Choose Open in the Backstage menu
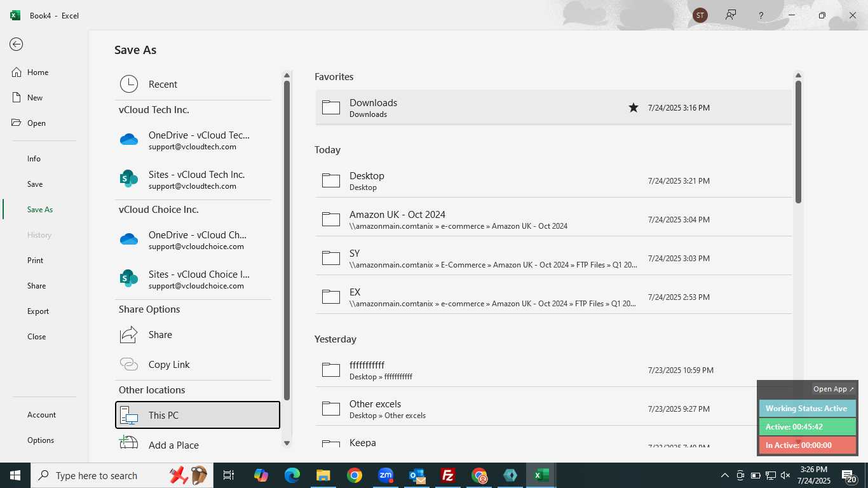This screenshot has height=488, width=868. (x=36, y=123)
